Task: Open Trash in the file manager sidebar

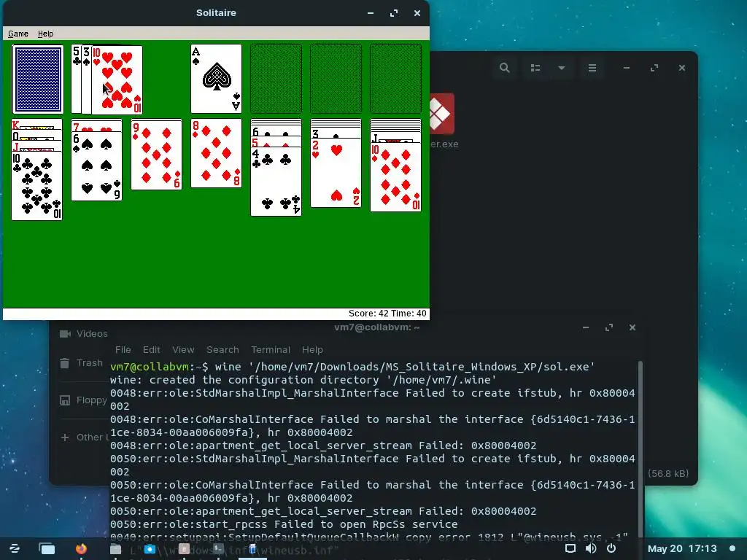Action: [x=82, y=363]
